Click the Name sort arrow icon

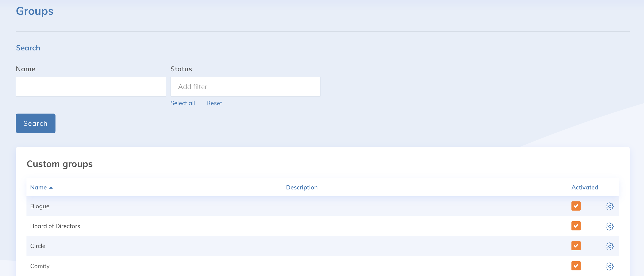coord(51,188)
